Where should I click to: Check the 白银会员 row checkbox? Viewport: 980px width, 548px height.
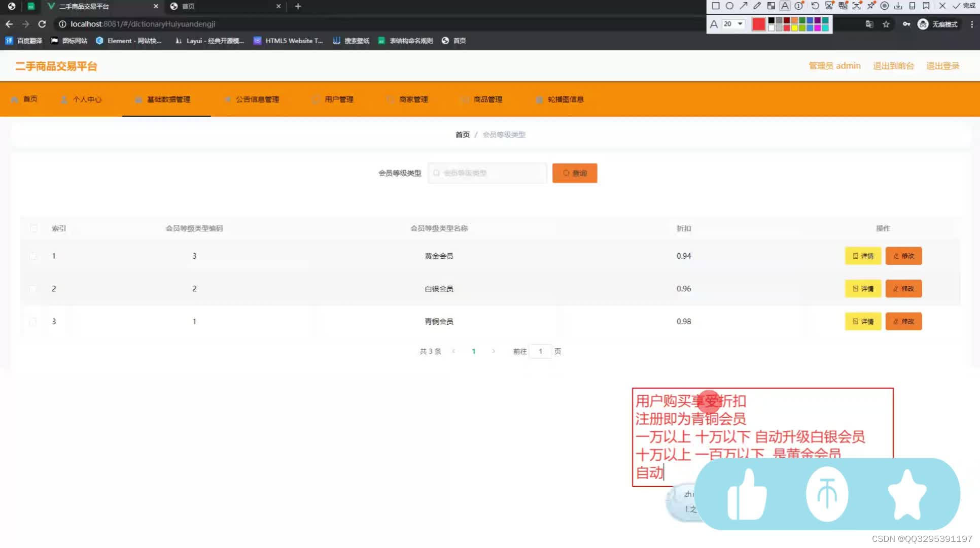[33, 289]
